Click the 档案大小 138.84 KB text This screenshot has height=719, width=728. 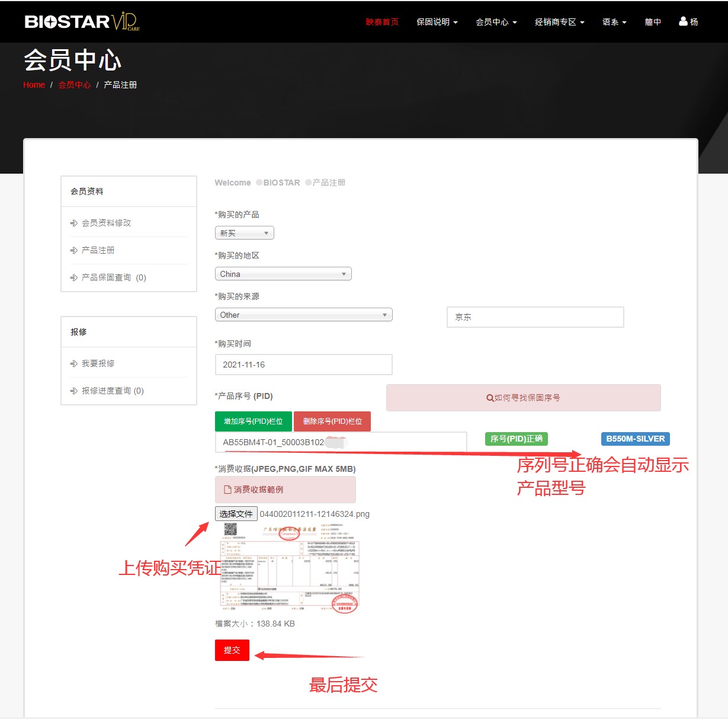click(x=255, y=624)
